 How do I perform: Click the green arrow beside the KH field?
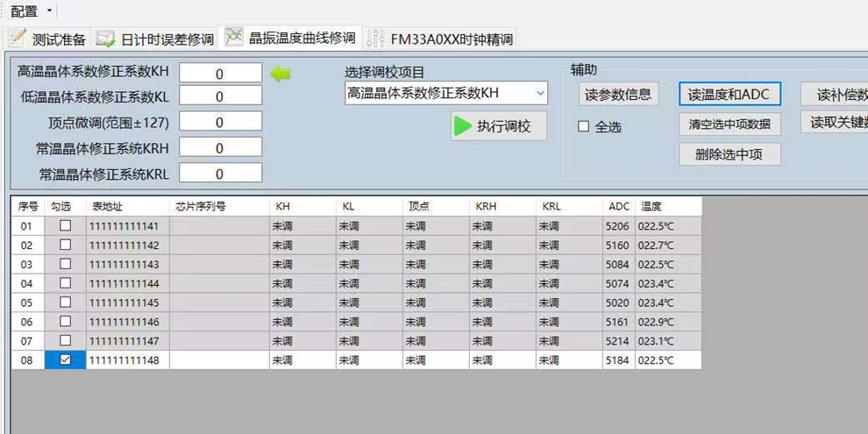click(280, 75)
